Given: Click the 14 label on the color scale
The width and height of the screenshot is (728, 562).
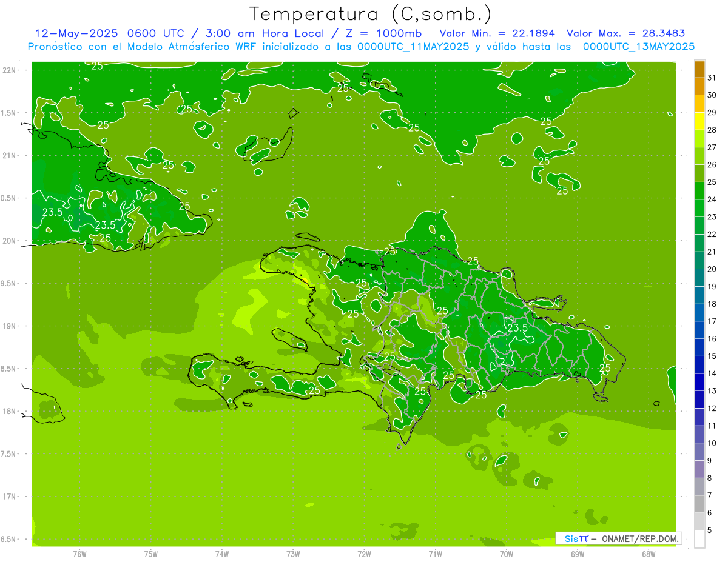Looking at the screenshot, I should click(712, 373).
